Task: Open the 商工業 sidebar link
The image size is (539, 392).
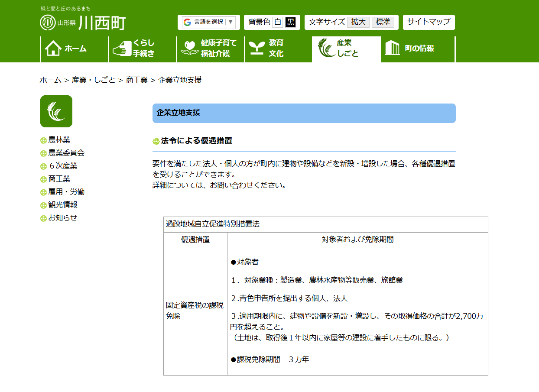Action: pyautogui.click(x=59, y=179)
